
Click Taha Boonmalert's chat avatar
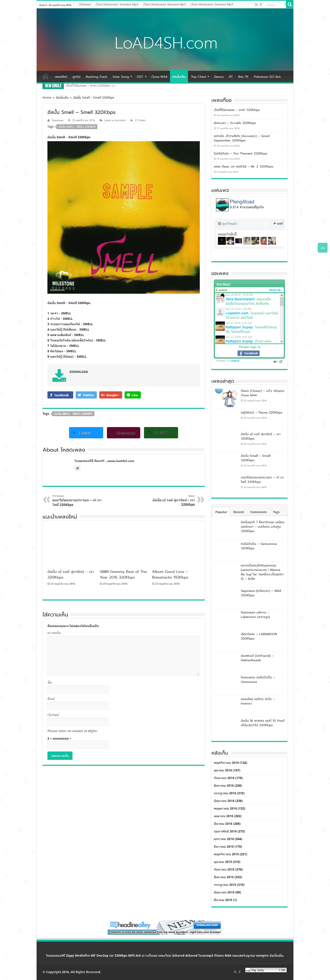point(220,298)
